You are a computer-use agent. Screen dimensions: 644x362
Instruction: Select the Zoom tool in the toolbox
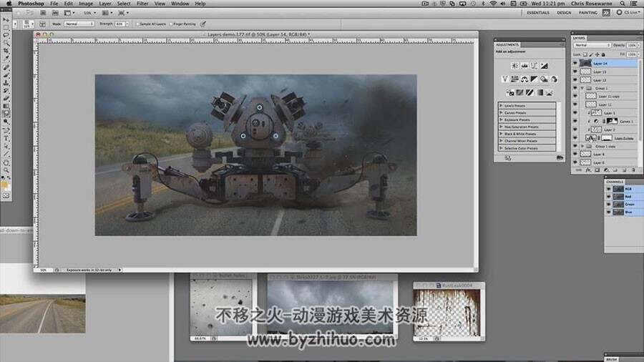pyautogui.click(x=6, y=170)
